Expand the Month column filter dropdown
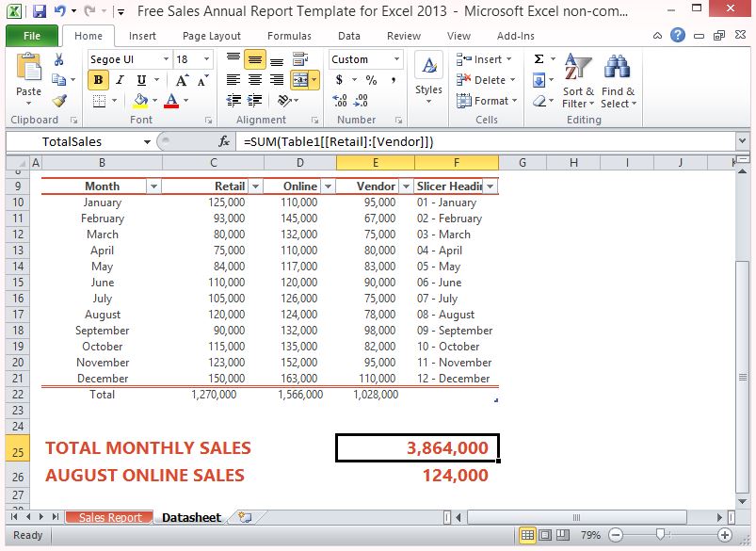 (153, 186)
